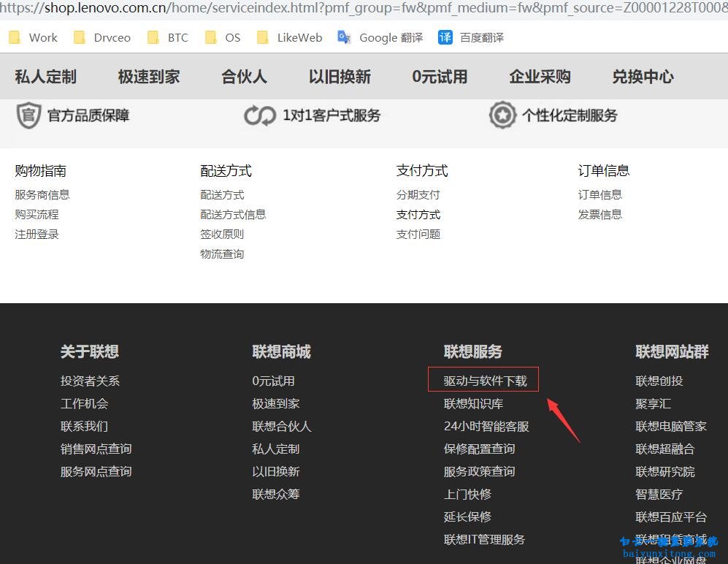The height and width of the screenshot is (564, 728).
Task: Select the 私人定制 navigation menu item
Action: coord(45,76)
